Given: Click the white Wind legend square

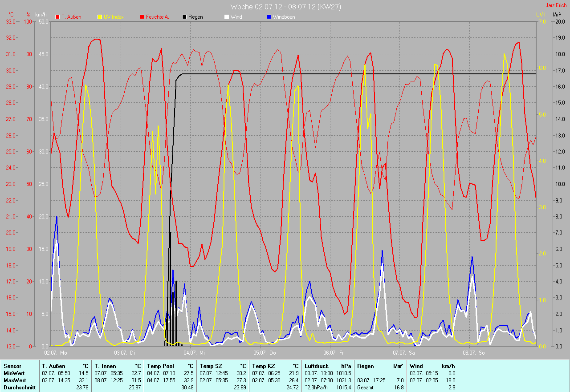Looking at the screenshot, I should click(226, 17).
